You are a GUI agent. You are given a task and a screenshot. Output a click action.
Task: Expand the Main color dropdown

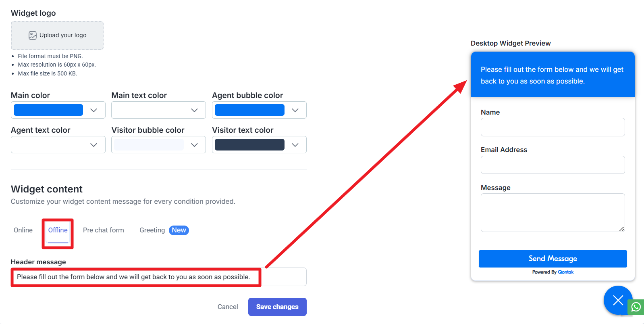click(94, 110)
